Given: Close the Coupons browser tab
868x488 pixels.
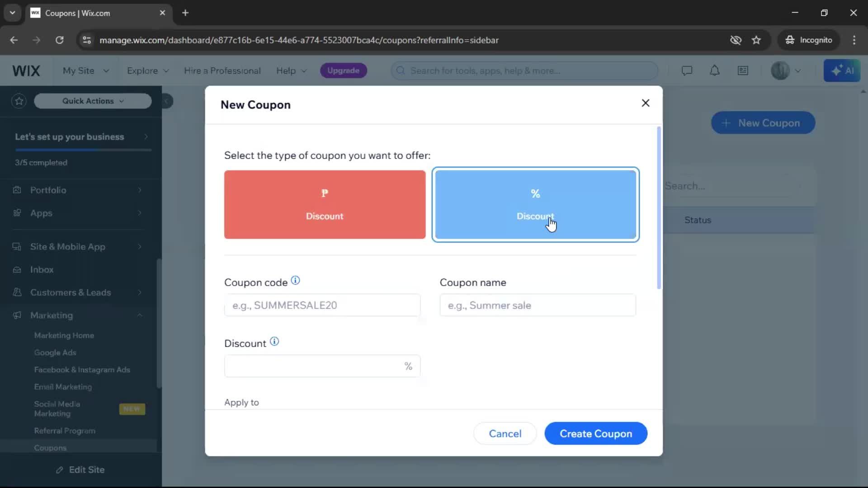Looking at the screenshot, I should point(162,13).
